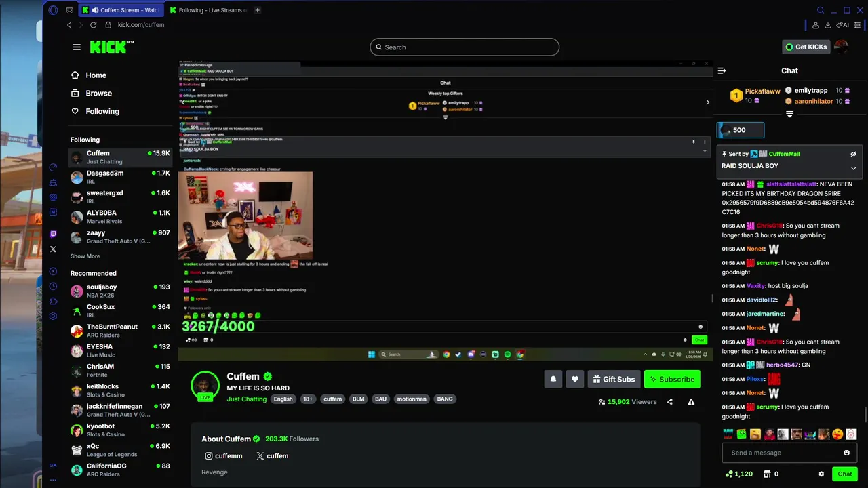The height and width of the screenshot is (488, 868).
Task: Open Cuffem X profile link
Action: 272,456
